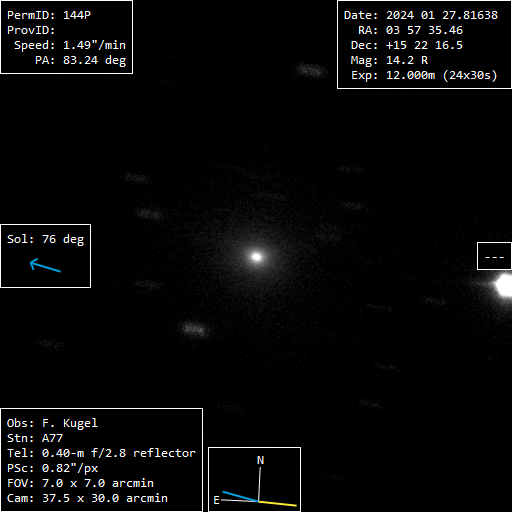Click the bright star at right edge
This screenshot has height=512, width=512.
click(x=504, y=285)
